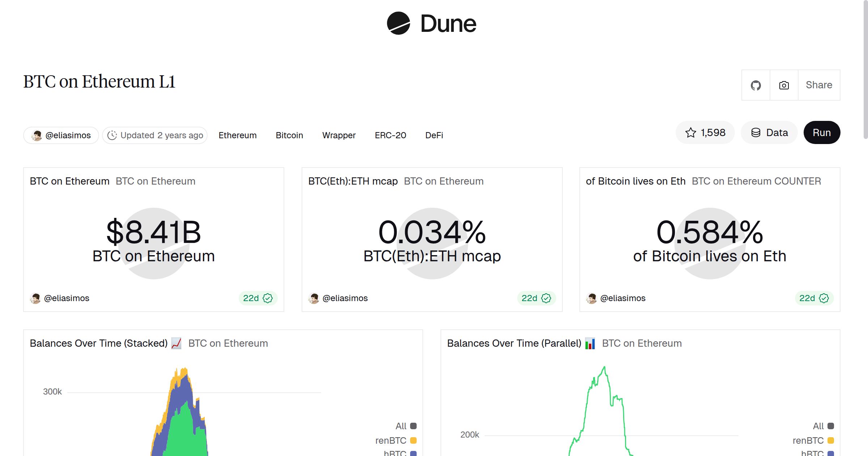Open the GitHub icon next to Share
The height and width of the screenshot is (456, 868).
(x=756, y=85)
